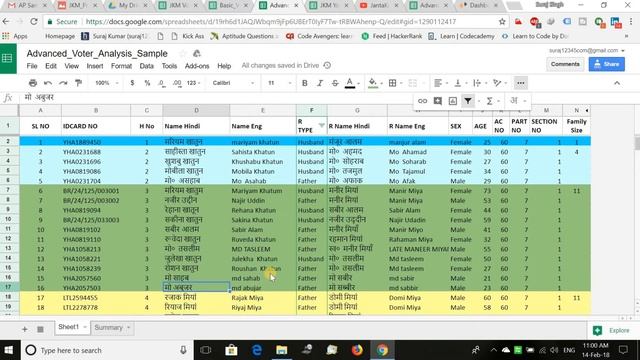Screen dimensions: 640x360
Task: Increase decimal places
Action: 177,83
